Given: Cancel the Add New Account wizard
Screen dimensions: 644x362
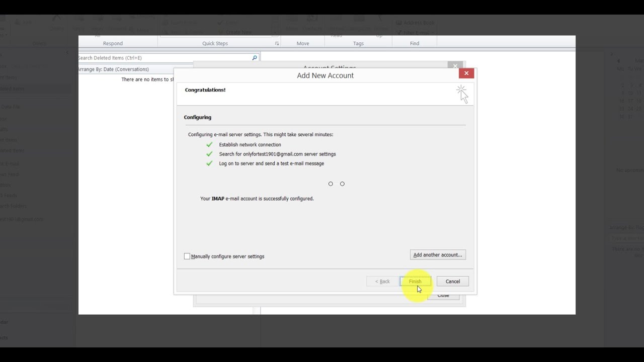Looking at the screenshot, I should point(453,282).
